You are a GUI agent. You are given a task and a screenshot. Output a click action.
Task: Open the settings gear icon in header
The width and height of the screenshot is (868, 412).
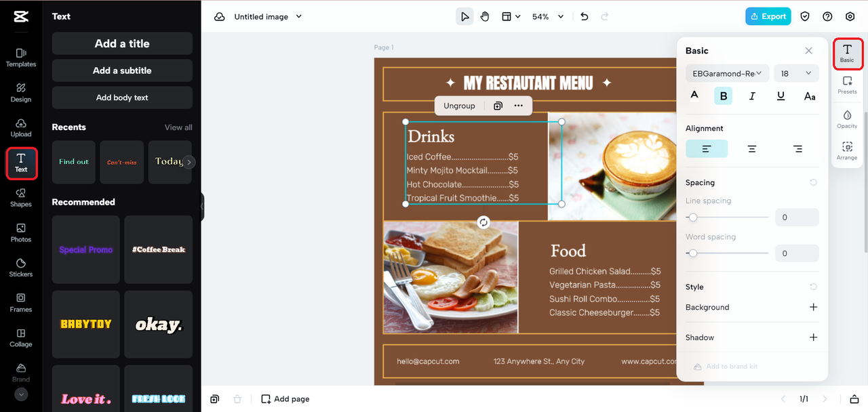(850, 17)
